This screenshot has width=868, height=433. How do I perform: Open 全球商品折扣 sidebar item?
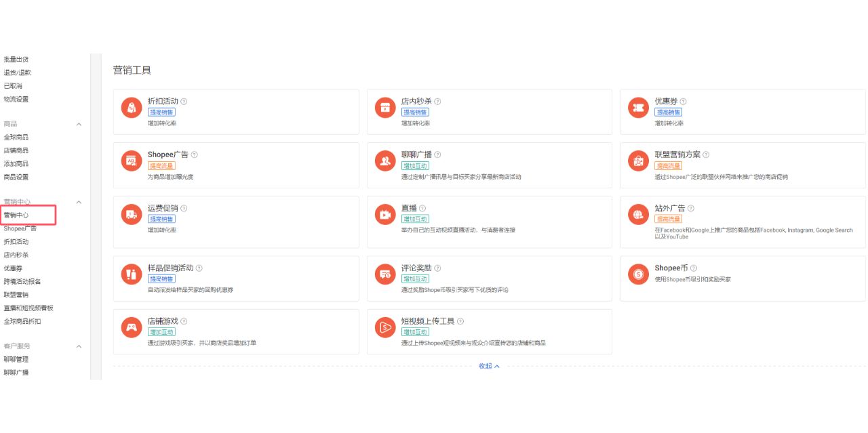(x=22, y=322)
